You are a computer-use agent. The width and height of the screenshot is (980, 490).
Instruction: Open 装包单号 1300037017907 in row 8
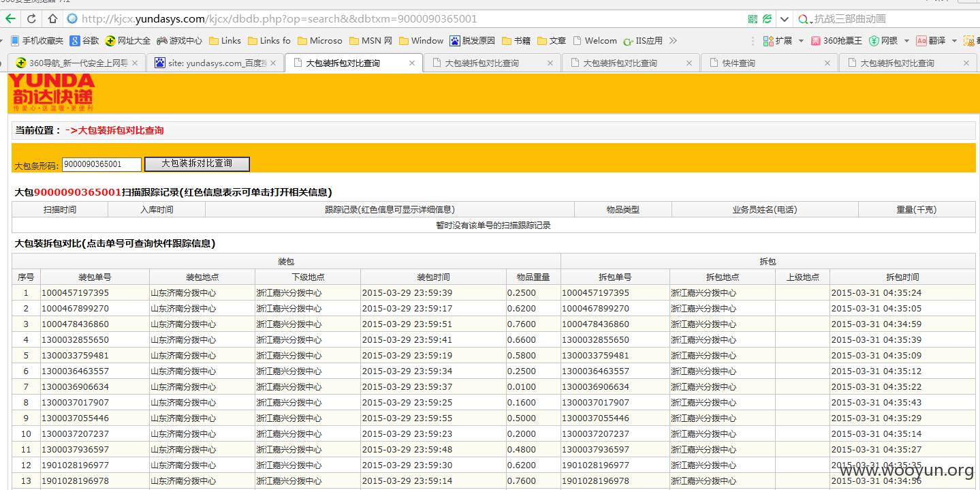(x=75, y=403)
